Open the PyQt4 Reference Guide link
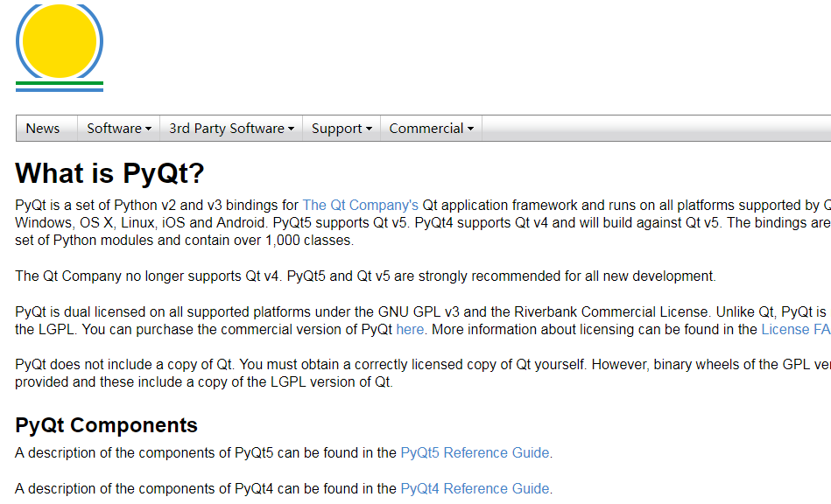Image resolution: width=831 pixels, height=504 pixels. [x=475, y=489]
